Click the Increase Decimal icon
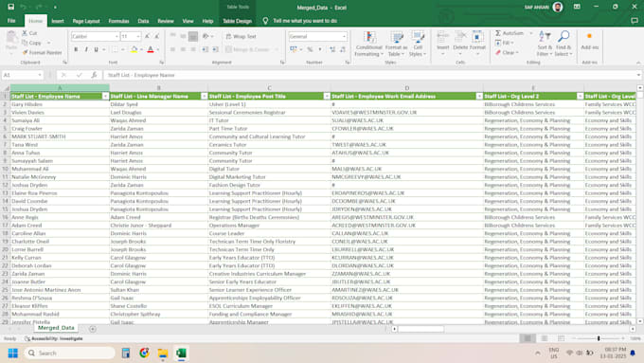The image size is (644, 363). 332,49
